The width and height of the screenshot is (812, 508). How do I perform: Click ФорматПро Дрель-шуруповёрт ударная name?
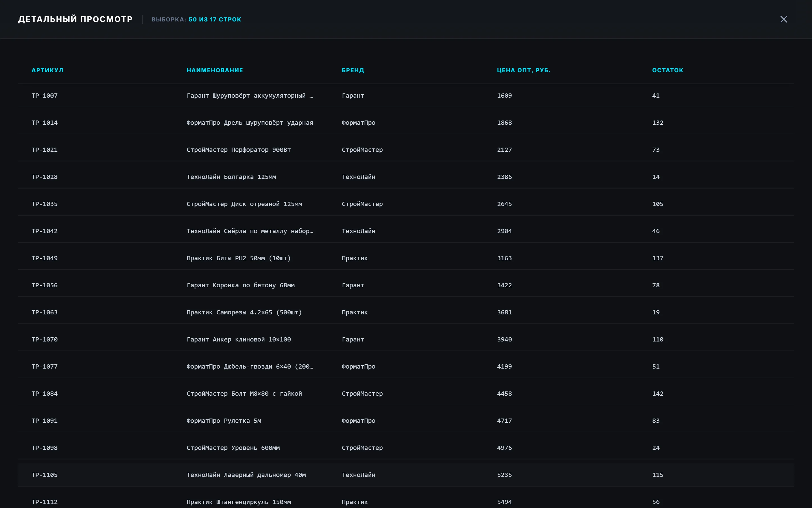[x=250, y=123]
